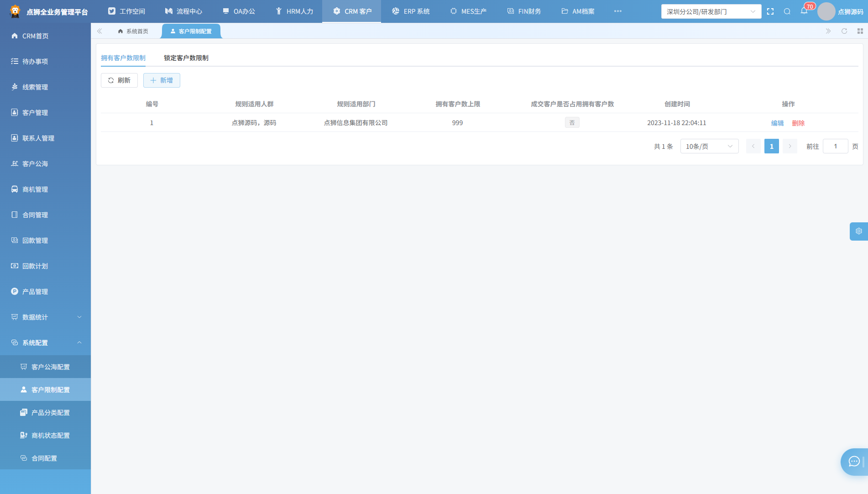This screenshot has height=494, width=868.
Task: Open the ERP 系统 top menu
Action: (x=411, y=11)
